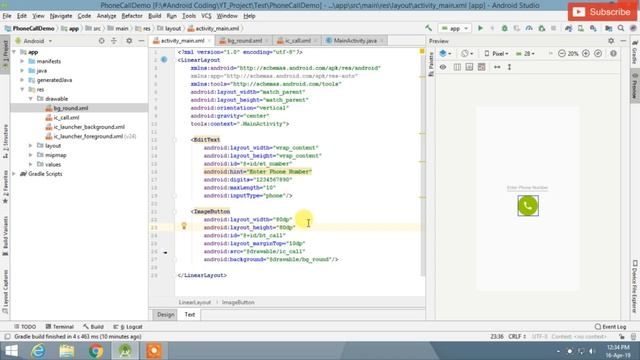
Task: Open the Android profiler icon in toolbar
Action: click(x=529, y=28)
